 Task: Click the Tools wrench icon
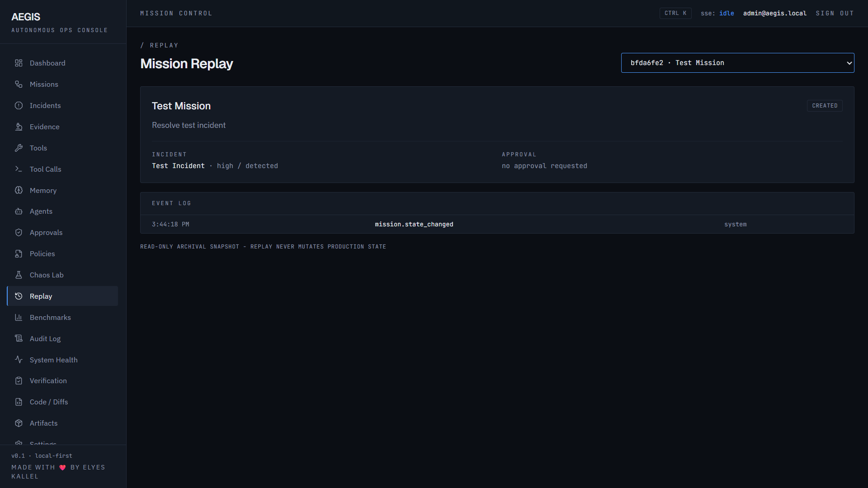point(19,148)
